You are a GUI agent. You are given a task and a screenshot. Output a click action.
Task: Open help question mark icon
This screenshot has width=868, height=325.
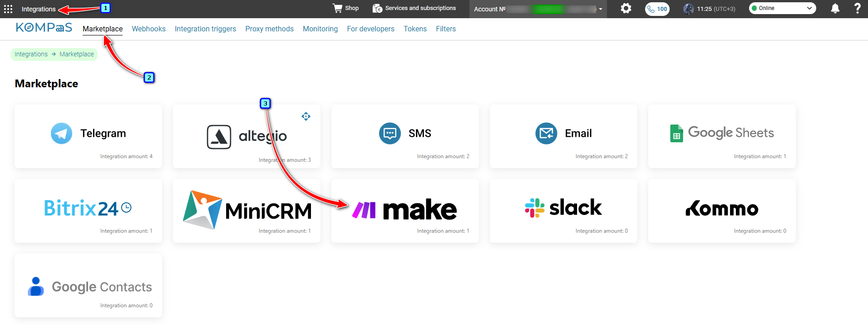[x=857, y=8]
